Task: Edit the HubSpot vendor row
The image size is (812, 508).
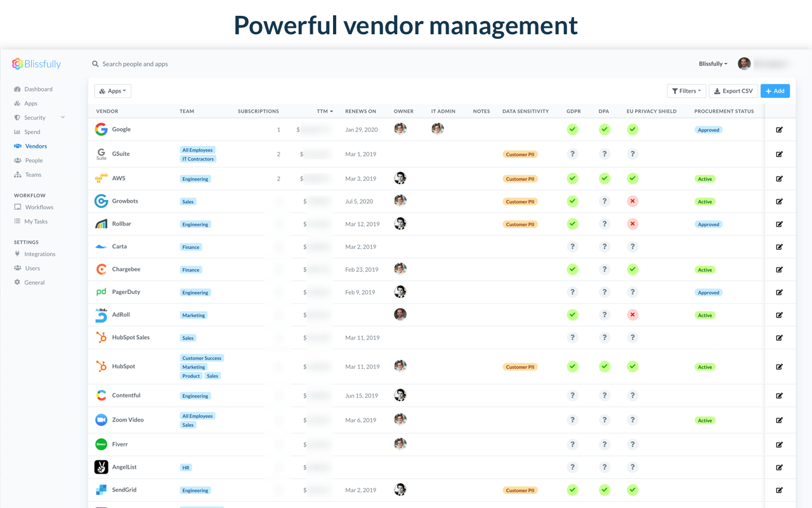Action: tap(779, 366)
